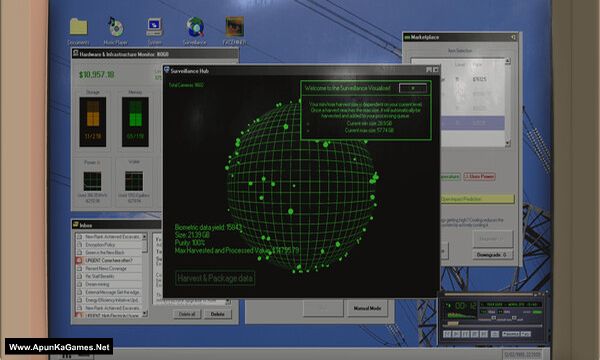The height and width of the screenshot is (360, 600).
Task: Click play button in music player
Action: pyautogui.click(x=456, y=334)
